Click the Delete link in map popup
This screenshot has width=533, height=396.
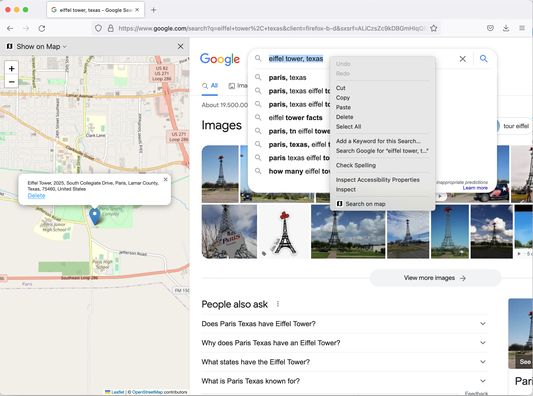pyautogui.click(x=36, y=195)
